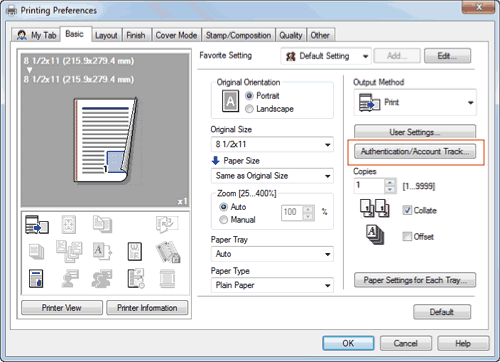Increase copies with the up arrow
Screen dimensions: 500x362
point(390,182)
